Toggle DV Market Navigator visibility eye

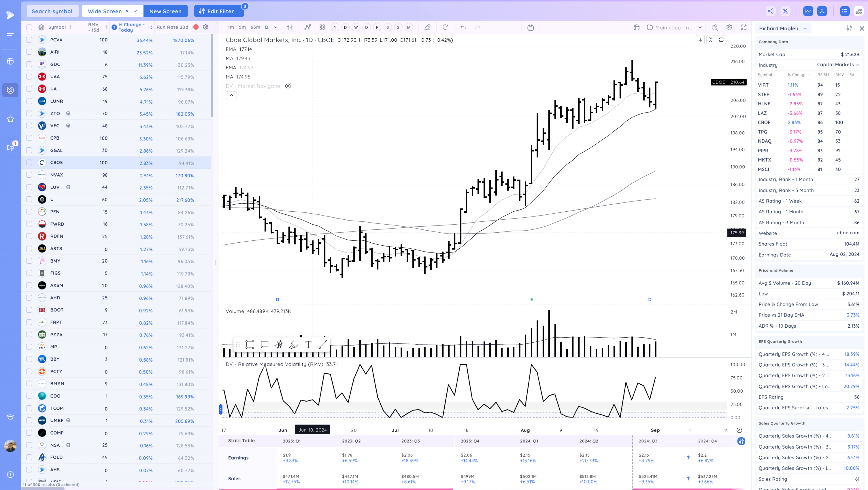288,86
